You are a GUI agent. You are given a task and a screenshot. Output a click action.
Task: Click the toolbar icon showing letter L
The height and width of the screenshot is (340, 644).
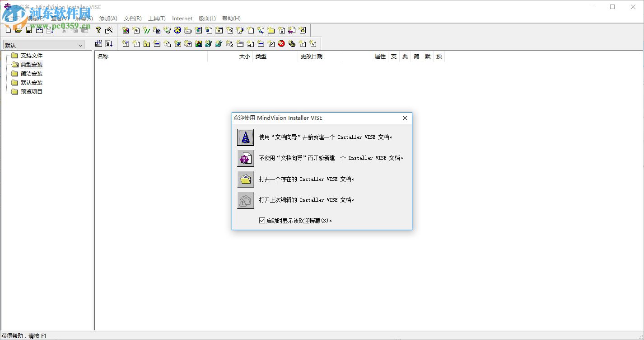[136, 44]
